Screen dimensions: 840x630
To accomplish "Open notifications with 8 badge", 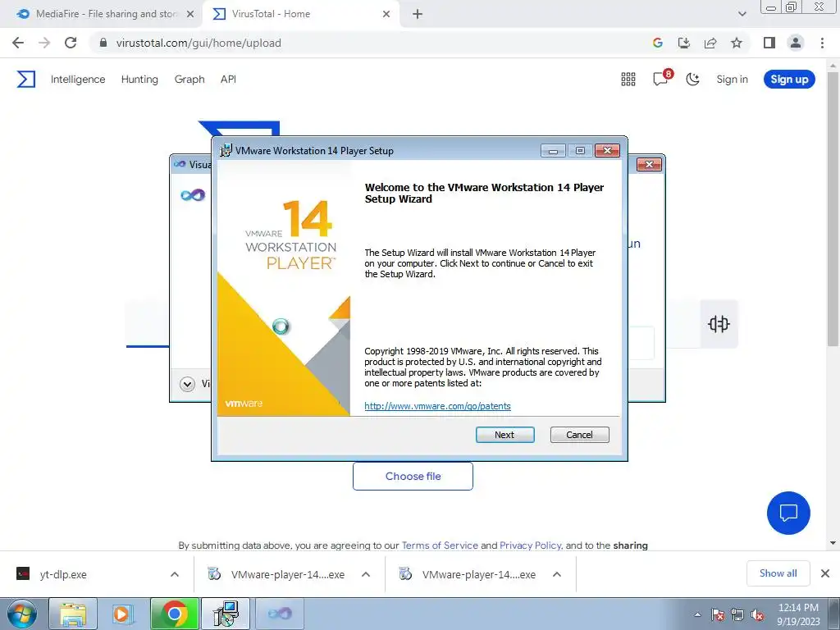I will pyautogui.click(x=661, y=79).
